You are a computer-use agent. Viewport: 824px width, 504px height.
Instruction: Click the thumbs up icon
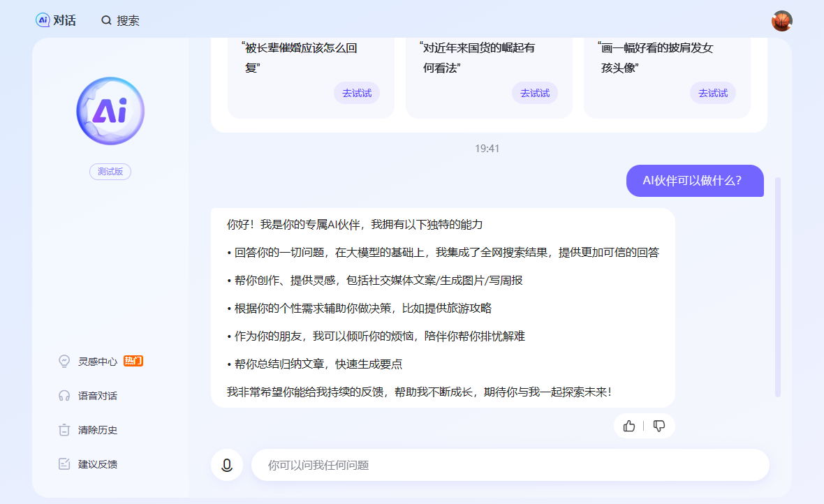click(x=629, y=426)
